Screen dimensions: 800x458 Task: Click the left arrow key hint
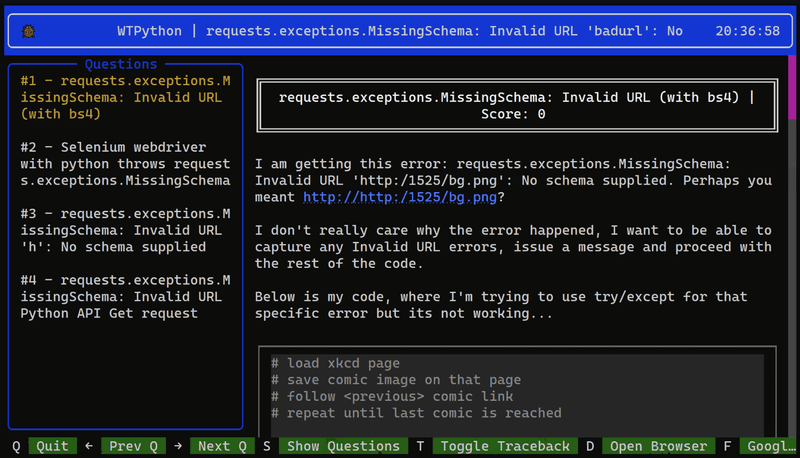[89, 446]
